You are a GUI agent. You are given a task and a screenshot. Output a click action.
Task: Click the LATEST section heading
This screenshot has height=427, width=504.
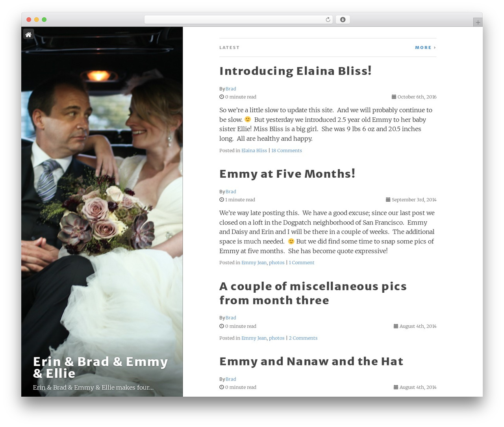(x=229, y=48)
